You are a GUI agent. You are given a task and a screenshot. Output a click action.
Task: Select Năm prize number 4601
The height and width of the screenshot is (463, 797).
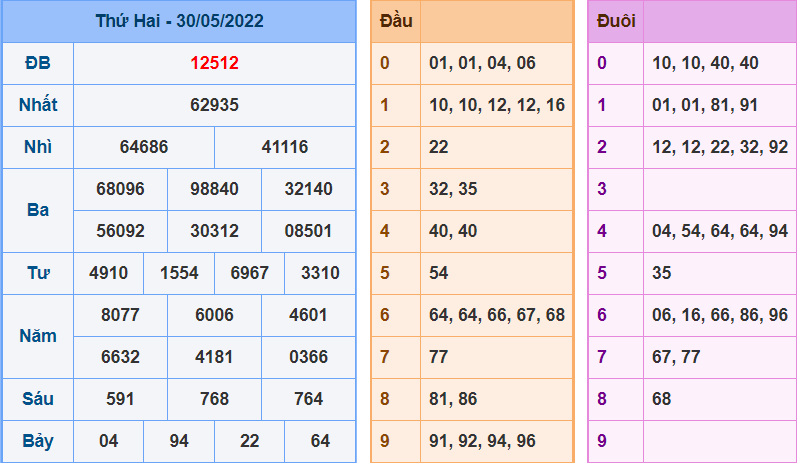[x=309, y=315]
